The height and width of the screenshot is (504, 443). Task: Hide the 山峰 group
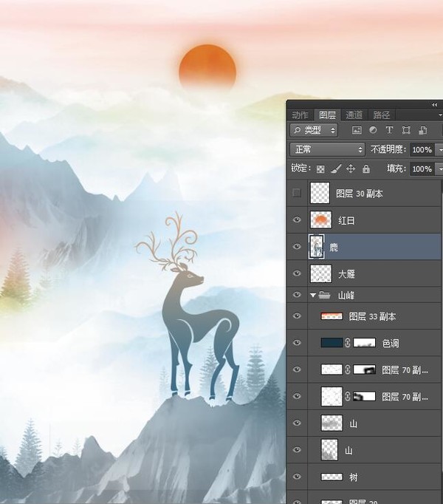[x=297, y=295]
